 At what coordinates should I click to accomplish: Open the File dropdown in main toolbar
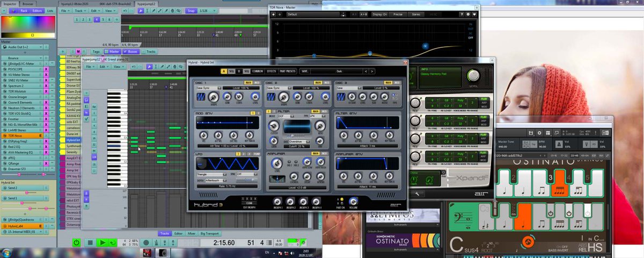pyautogui.click(x=65, y=10)
